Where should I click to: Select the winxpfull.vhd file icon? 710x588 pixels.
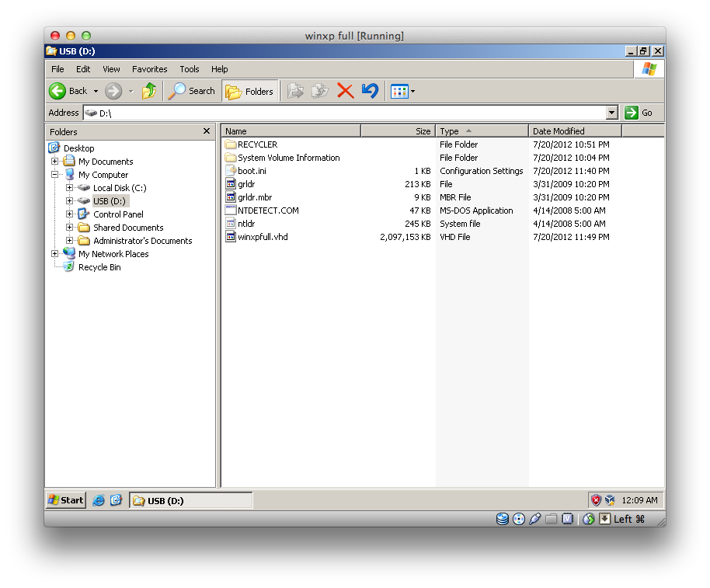click(231, 237)
